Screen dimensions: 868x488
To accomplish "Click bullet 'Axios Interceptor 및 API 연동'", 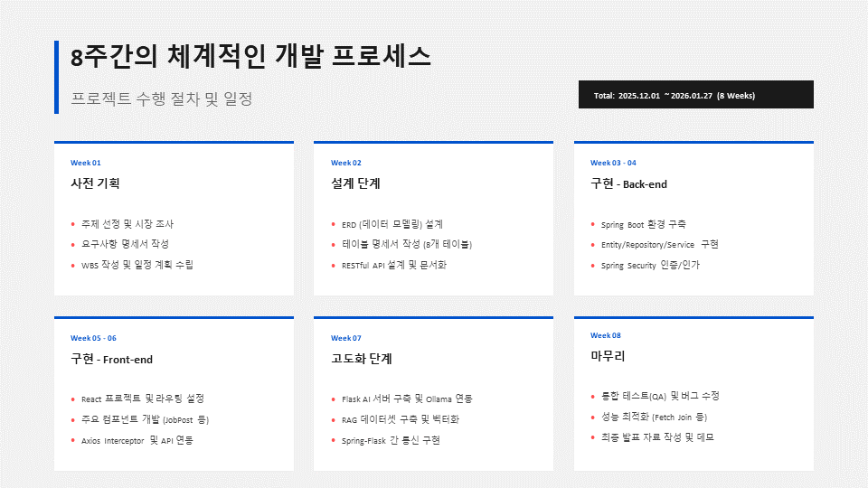I will pos(137,440).
